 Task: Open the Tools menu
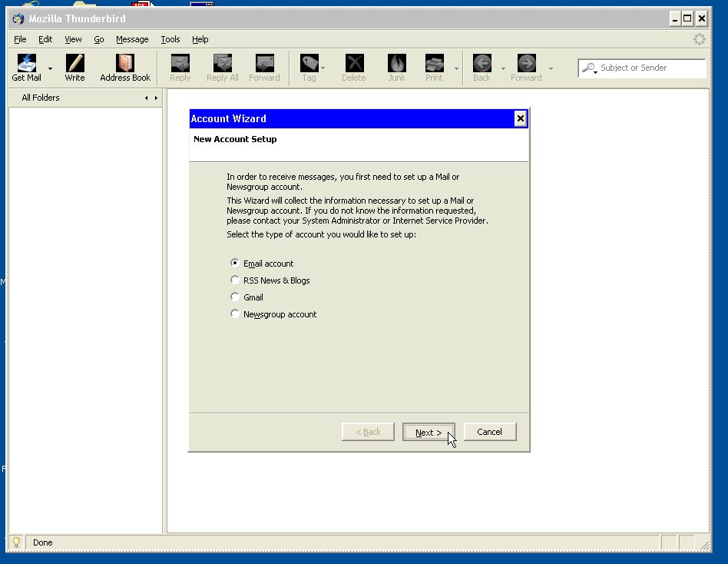170,39
